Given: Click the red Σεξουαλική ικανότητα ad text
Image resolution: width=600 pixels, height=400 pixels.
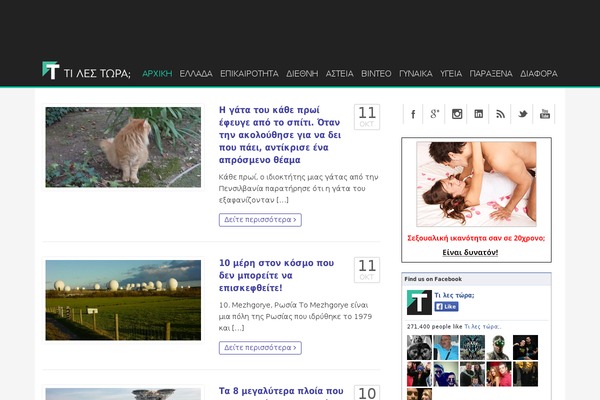Looking at the screenshot, I should click(x=476, y=238).
